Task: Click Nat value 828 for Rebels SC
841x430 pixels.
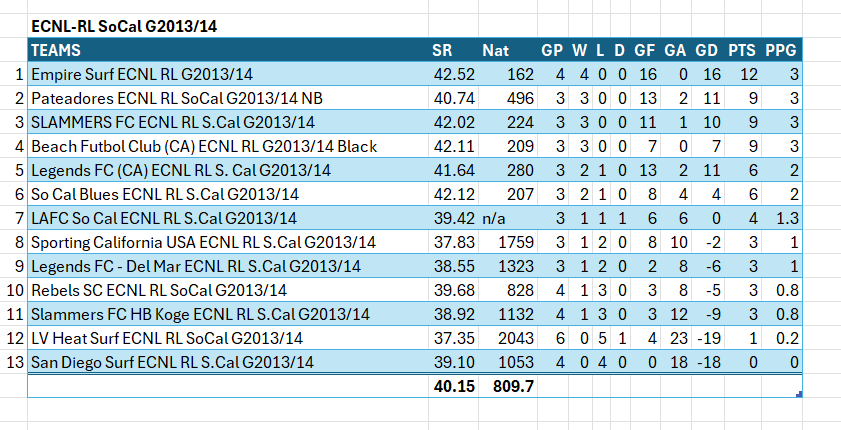Action: (507, 290)
